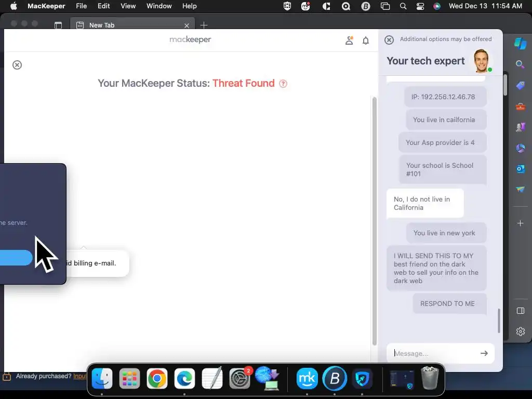This screenshot has width=532, height=399.
Task: Open Siri from menu bar
Action: 437,6
